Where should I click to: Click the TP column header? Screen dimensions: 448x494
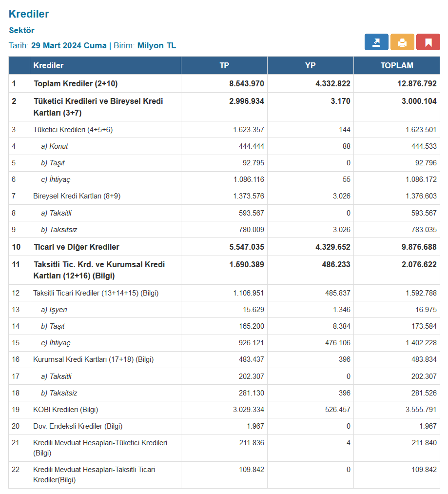point(224,65)
